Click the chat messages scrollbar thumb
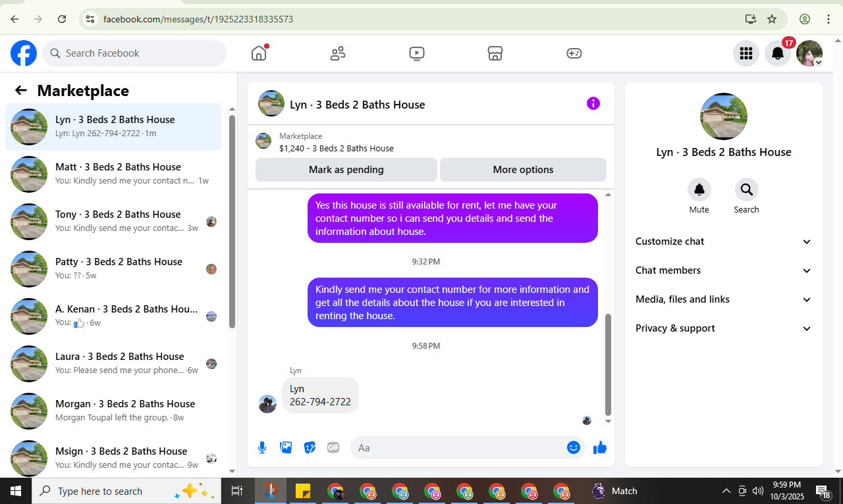This screenshot has height=504, width=843. click(608, 365)
